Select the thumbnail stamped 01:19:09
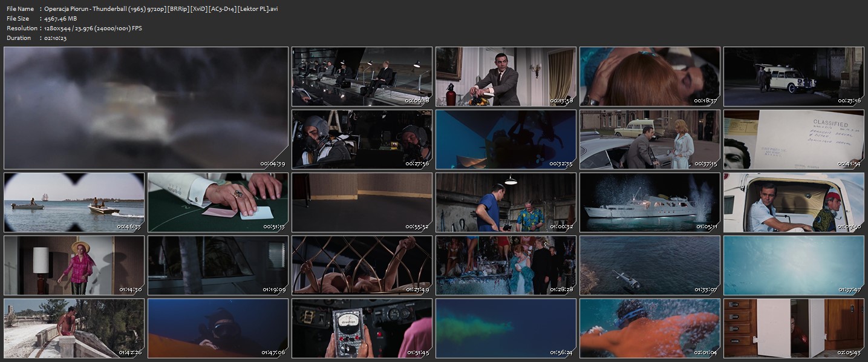Screen dimensions: 868x362 [218, 265]
